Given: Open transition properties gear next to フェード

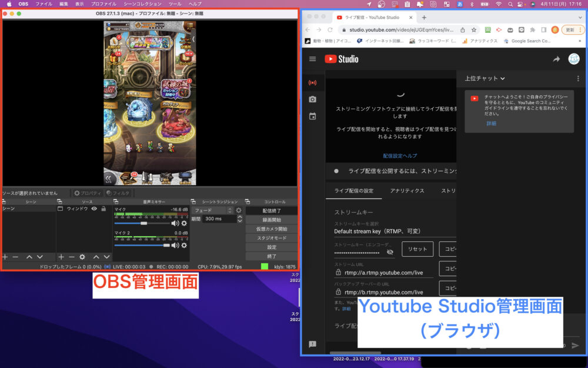Looking at the screenshot, I should point(239,210).
